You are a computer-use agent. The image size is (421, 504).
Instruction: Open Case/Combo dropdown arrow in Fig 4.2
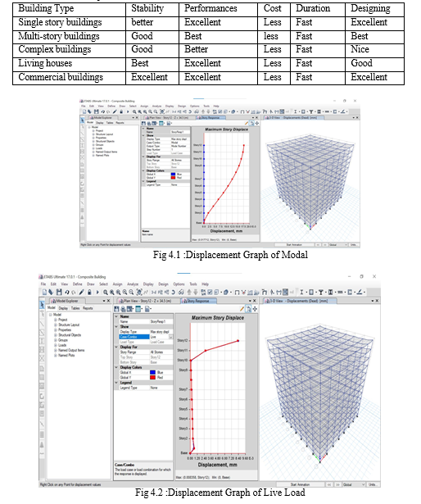pos(170,337)
